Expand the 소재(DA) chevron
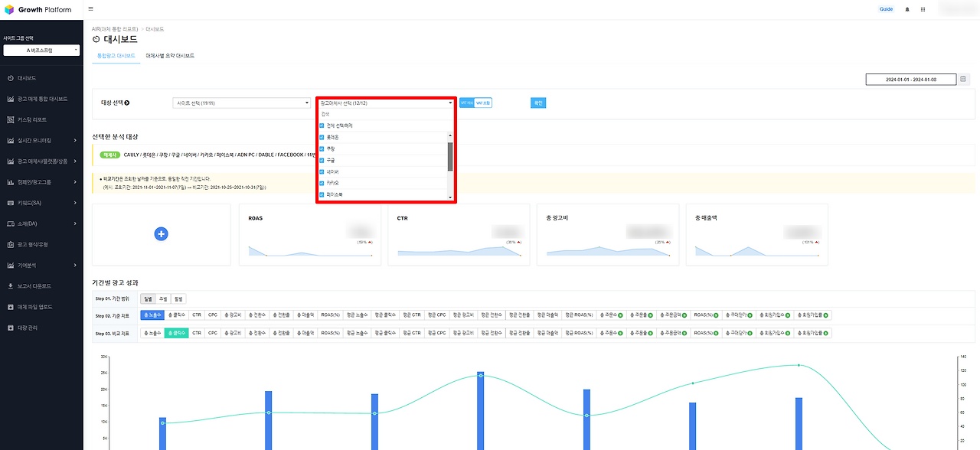 [75, 223]
